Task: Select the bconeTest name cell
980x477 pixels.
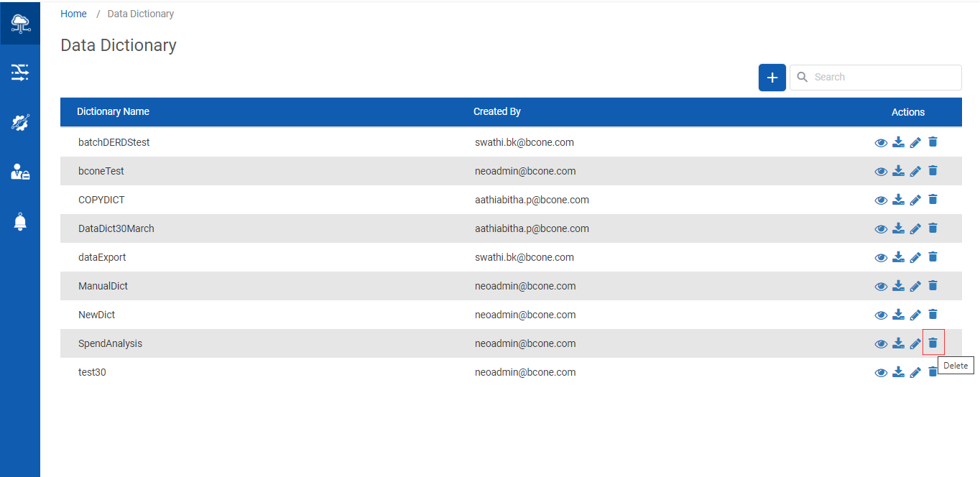Action: pyautogui.click(x=101, y=171)
